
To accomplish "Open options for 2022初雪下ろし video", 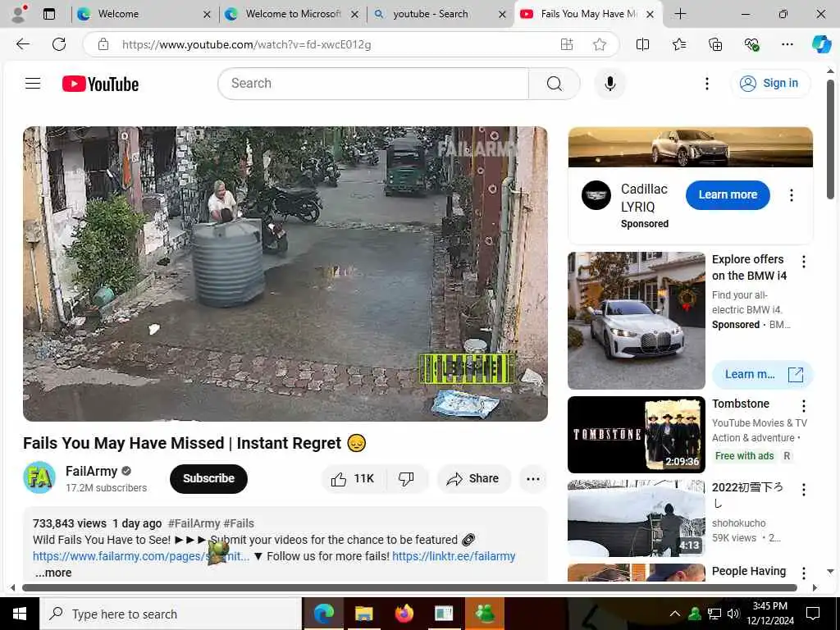I will 804,489.
